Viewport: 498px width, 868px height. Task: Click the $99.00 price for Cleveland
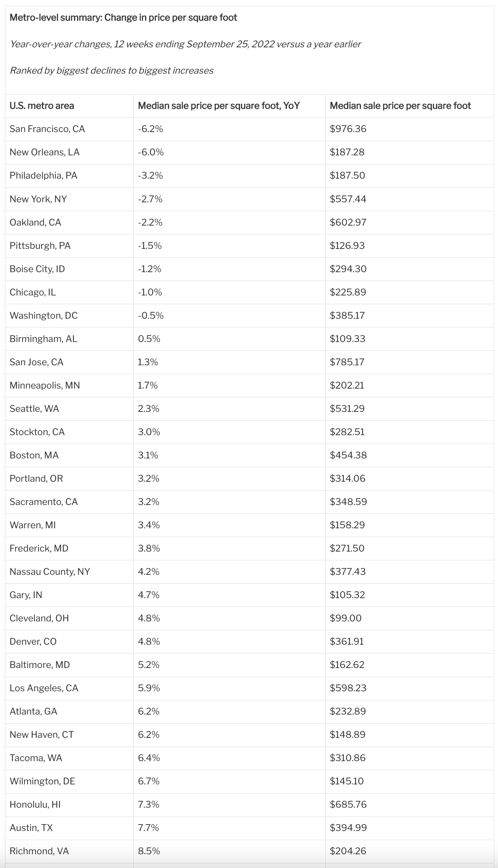click(x=346, y=618)
